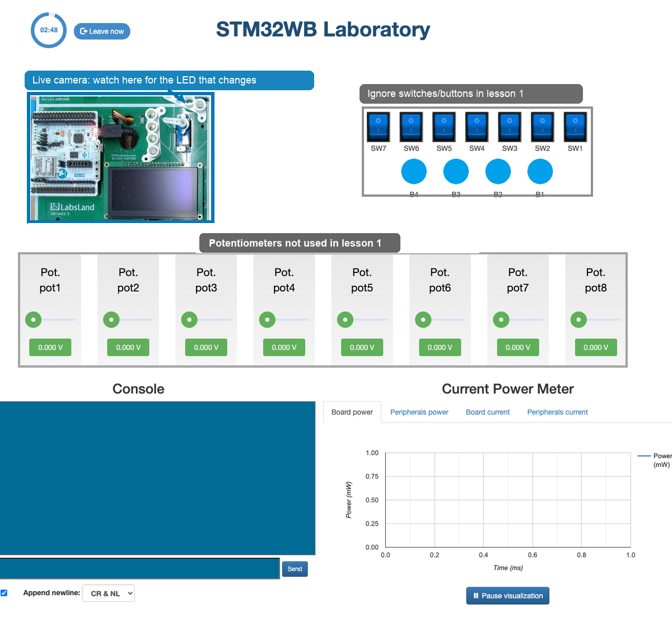Click Pause visualization button

point(508,596)
